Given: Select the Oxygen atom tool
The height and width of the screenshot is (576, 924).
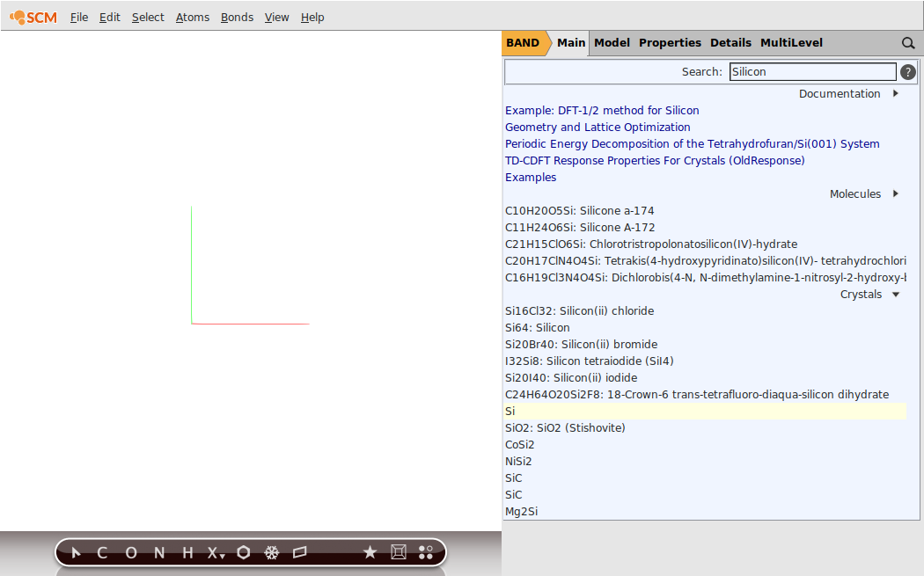Looking at the screenshot, I should pos(130,552).
